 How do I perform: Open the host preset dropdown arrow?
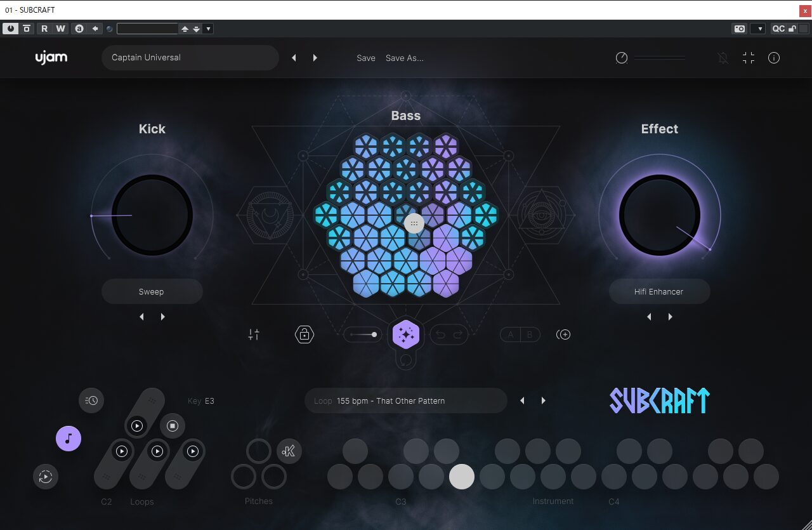[x=208, y=29]
